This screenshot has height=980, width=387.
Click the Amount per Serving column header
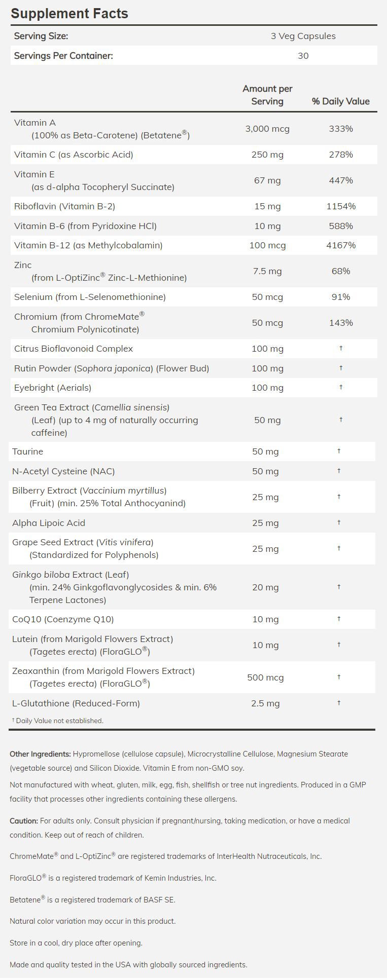(267, 95)
